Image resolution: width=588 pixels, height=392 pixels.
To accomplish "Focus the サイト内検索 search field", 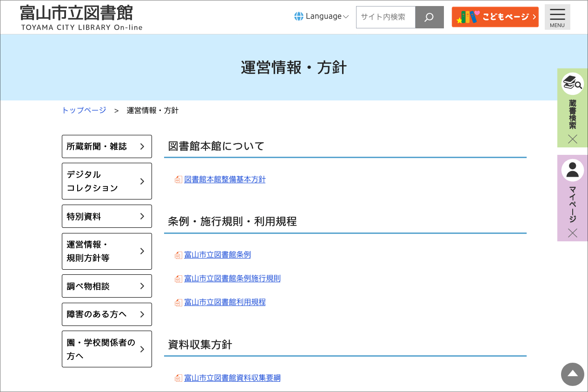I will click(x=385, y=17).
